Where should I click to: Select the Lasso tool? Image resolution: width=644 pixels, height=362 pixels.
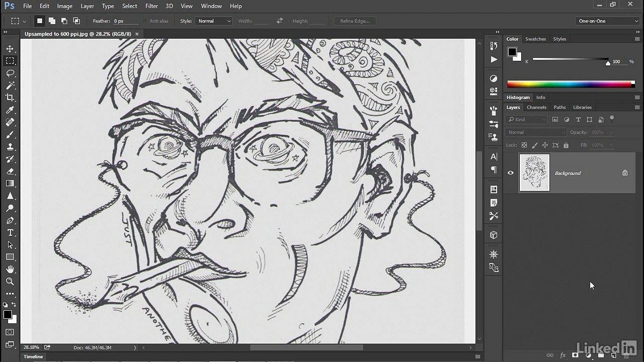(x=10, y=73)
